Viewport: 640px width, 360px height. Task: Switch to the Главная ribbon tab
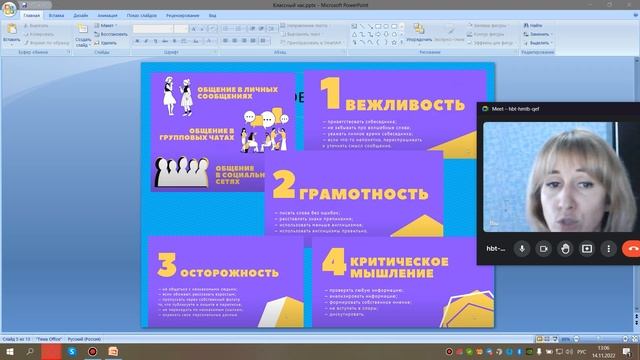click(x=31, y=16)
